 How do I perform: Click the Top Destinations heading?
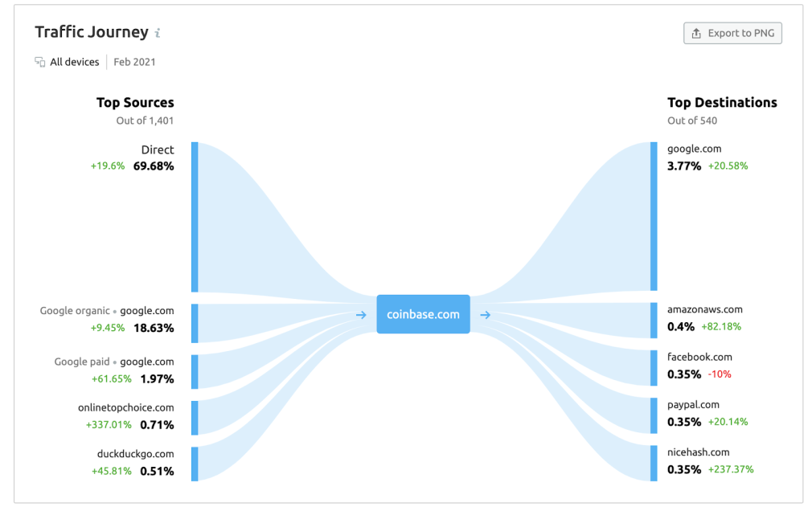coord(722,103)
